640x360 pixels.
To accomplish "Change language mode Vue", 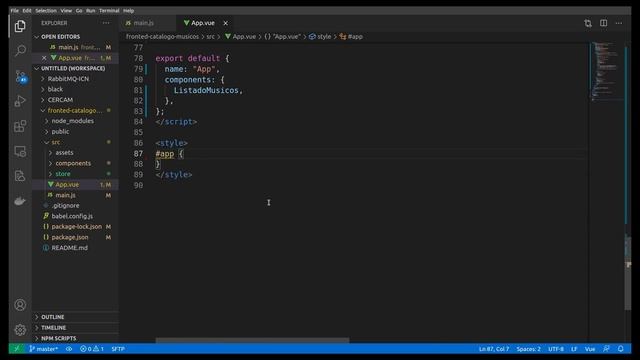I will point(590,349).
